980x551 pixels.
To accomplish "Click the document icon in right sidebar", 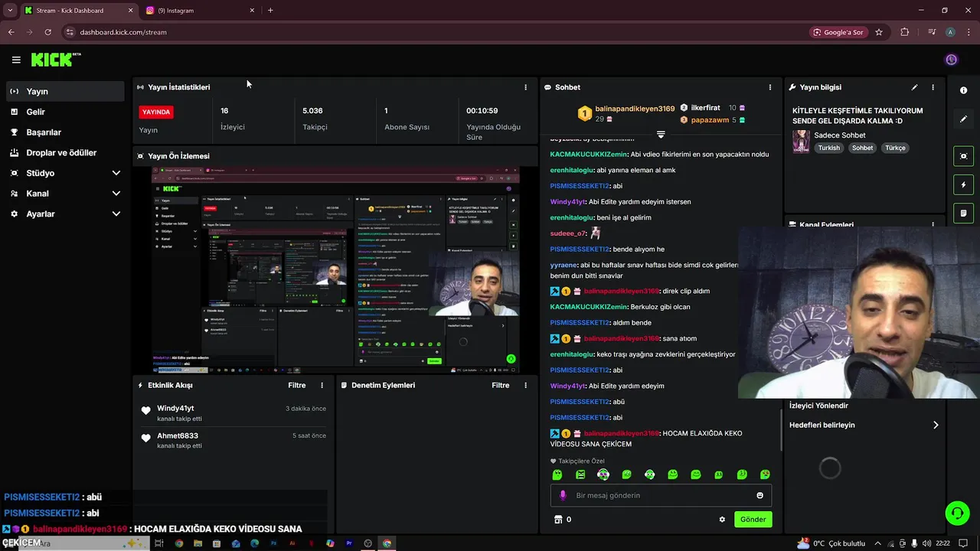I will point(963,213).
